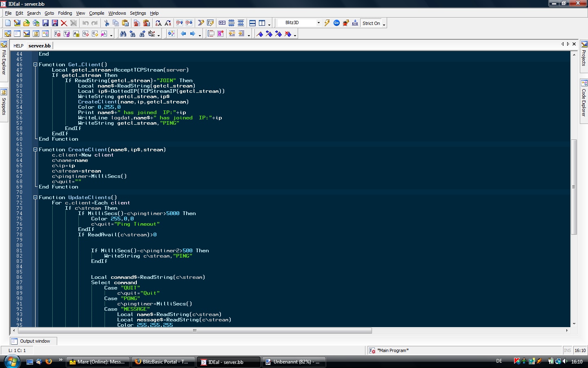Open the Folding menu
This screenshot has width=588, height=368.
[x=65, y=13]
